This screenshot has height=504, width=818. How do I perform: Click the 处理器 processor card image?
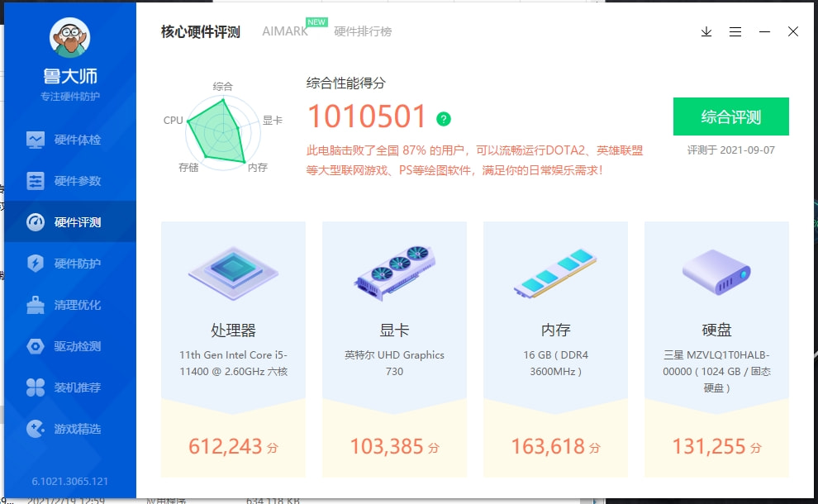point(232,273)
